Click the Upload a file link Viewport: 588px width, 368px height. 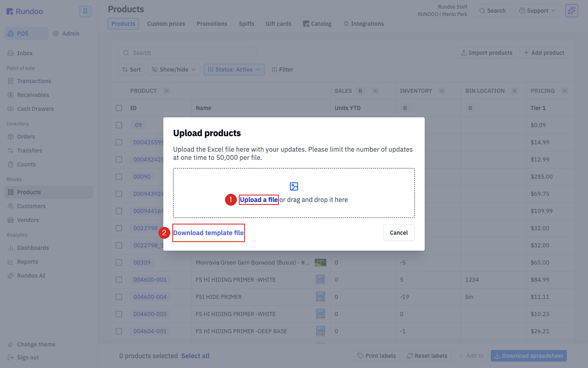(259, 200)
